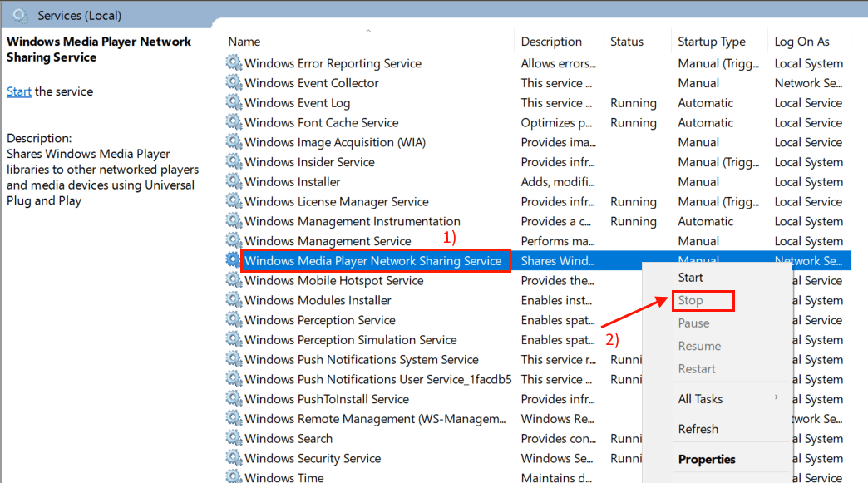Sort by the Status column header
Viewport: 868px width, 483px height.
pos(627,42)
